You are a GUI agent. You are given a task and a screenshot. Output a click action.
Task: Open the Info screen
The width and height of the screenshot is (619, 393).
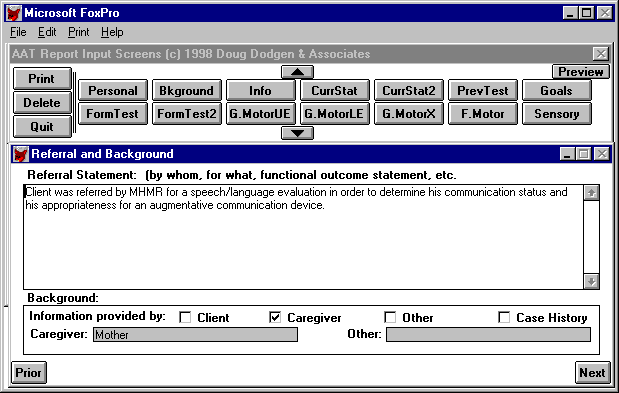coord(261,90)
